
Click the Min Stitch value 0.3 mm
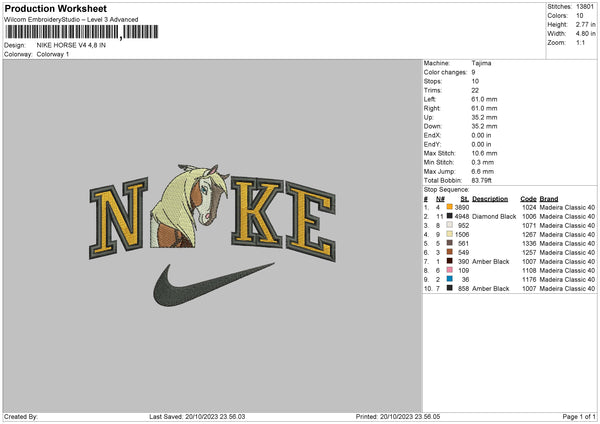(483, 162)
